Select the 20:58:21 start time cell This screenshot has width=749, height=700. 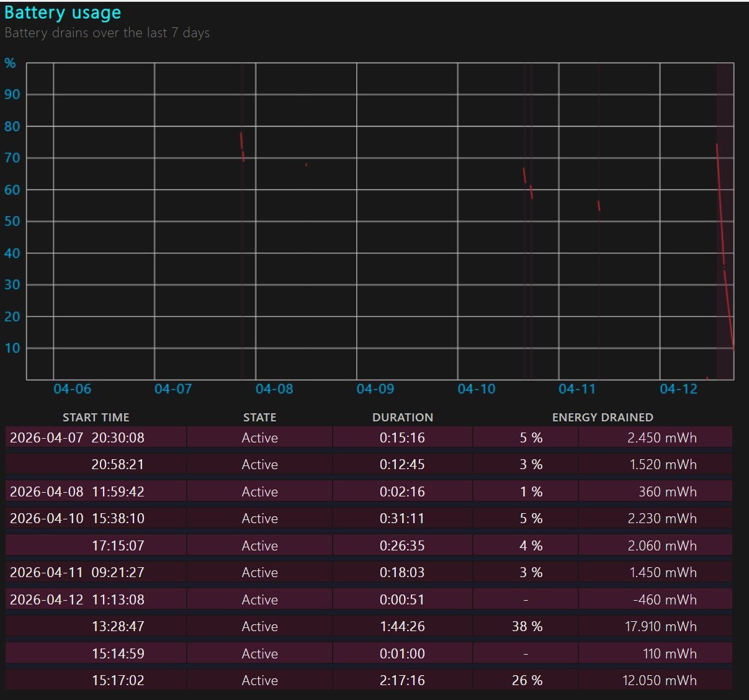click(96, 464)
